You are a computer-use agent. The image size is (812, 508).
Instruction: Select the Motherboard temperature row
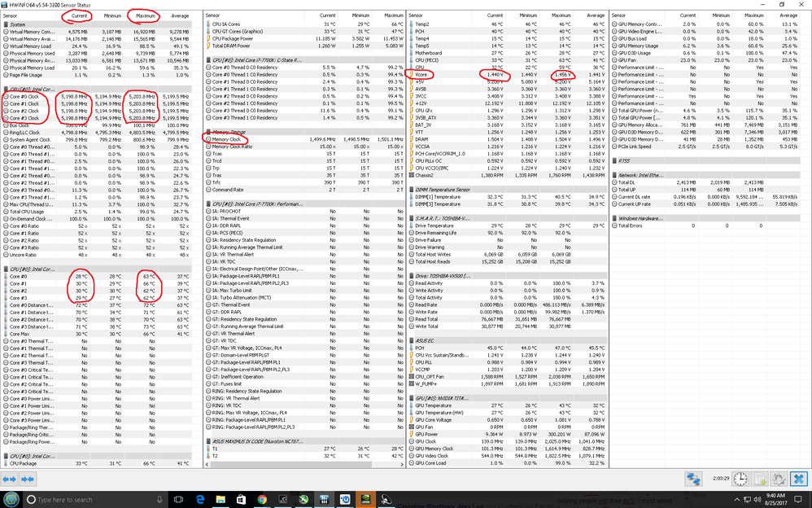(x=508, y=53)
